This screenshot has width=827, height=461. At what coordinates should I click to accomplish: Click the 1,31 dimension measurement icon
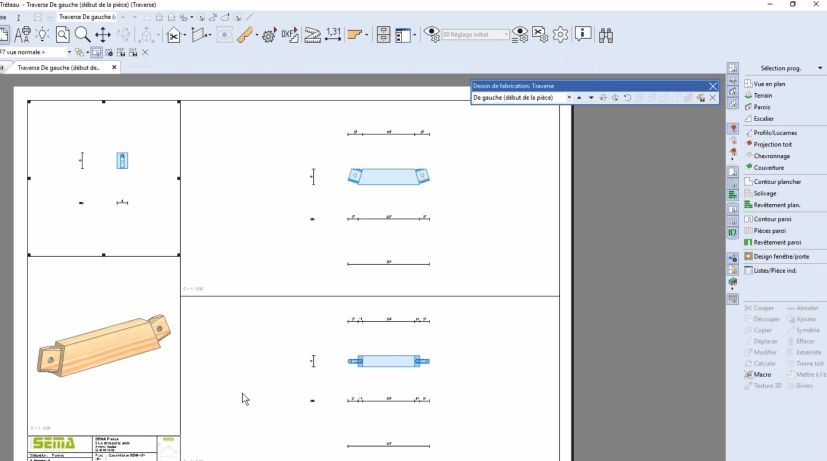click(x=334, y=35)
